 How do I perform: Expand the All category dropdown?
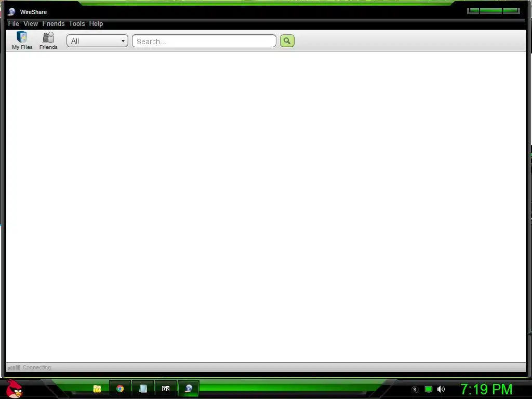pyautogui.click(x=97, y=41)
